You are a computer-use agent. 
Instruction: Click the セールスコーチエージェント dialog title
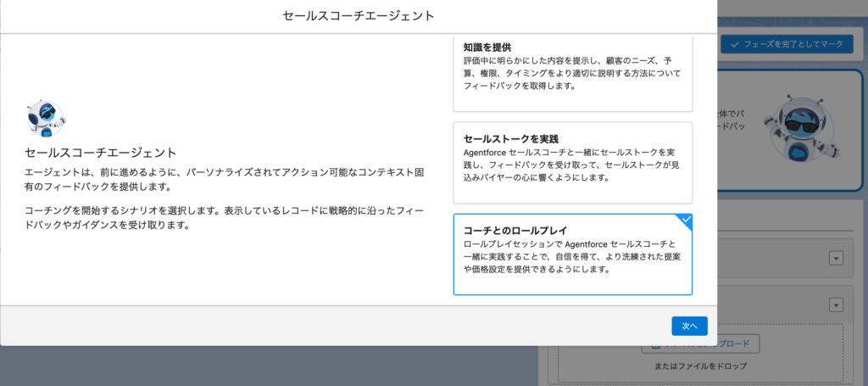point(359,15)
